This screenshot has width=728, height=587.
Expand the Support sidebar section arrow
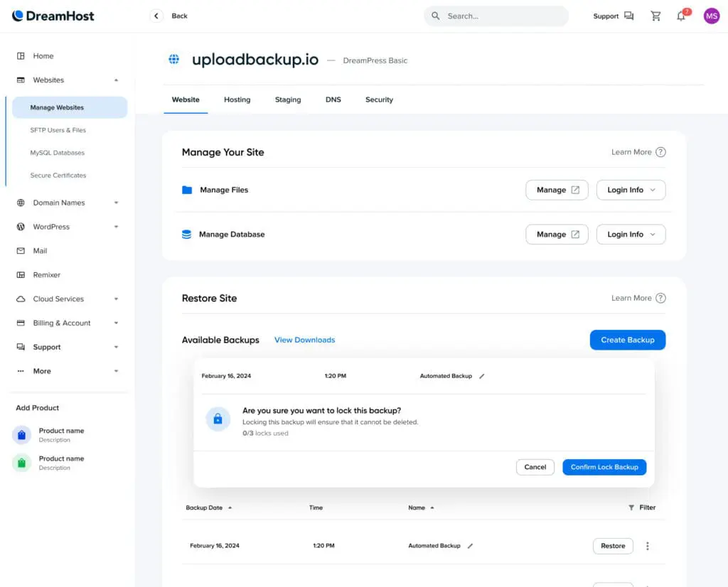116,347
